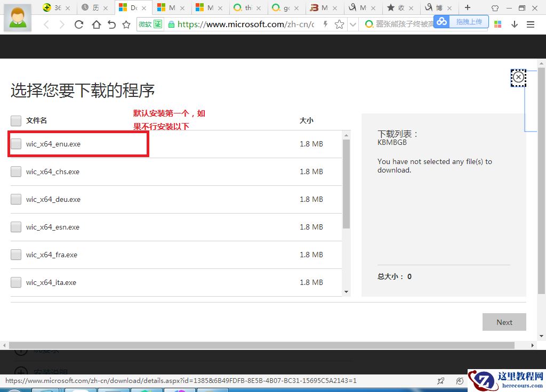Click the user avatar icon
Viewport: 546px width, 392px height.
click(18, 18)
